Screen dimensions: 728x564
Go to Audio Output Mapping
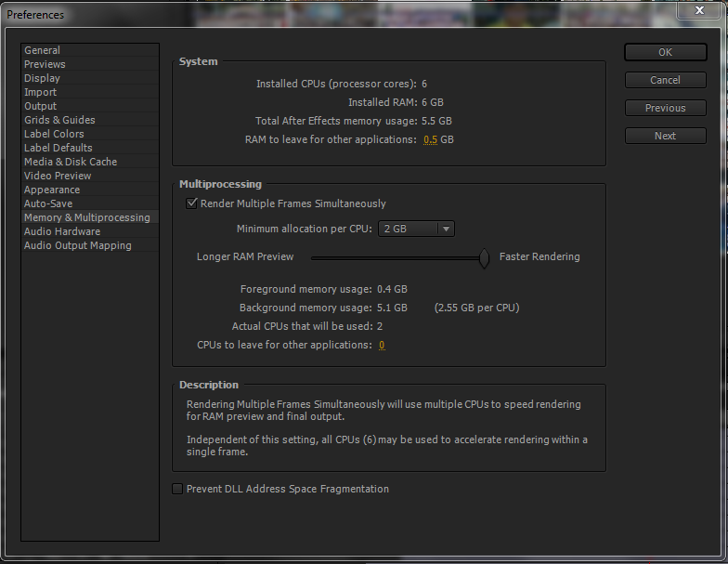(90, 245)
